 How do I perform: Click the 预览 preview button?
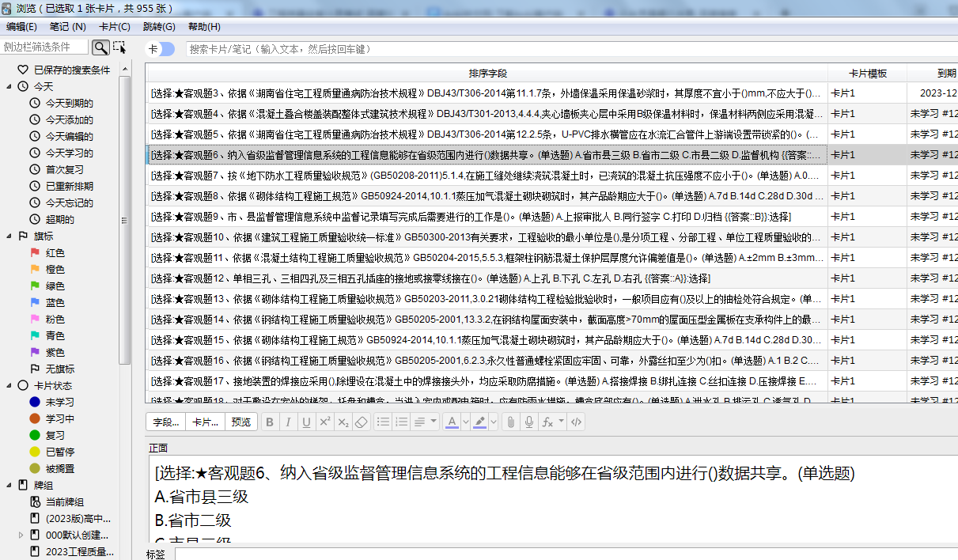[x=241, y=422]
